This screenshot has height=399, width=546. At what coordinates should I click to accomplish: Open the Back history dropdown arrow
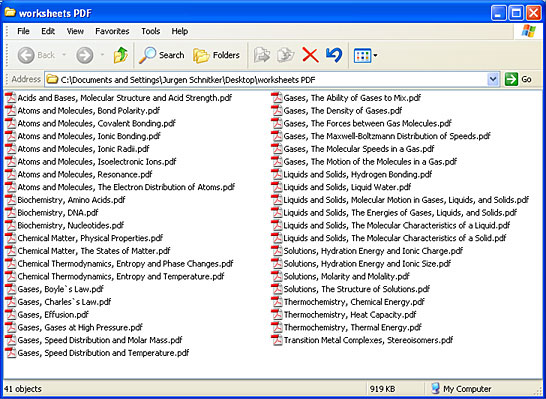coord(64,55)
